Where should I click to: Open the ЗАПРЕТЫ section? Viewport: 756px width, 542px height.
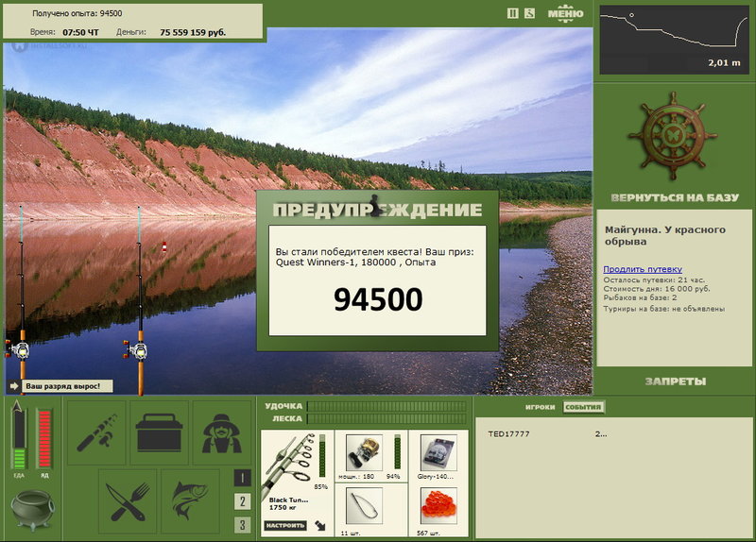(x=675, y=381)
